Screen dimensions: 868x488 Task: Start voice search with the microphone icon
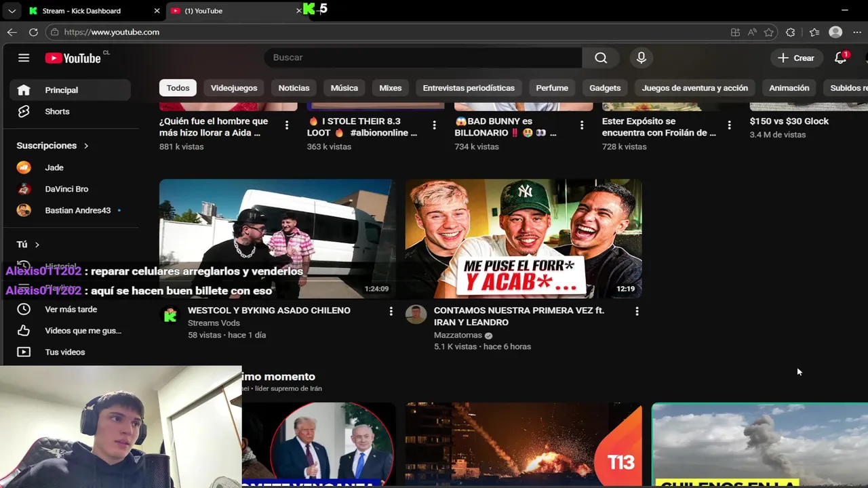(x=642, y=58)
